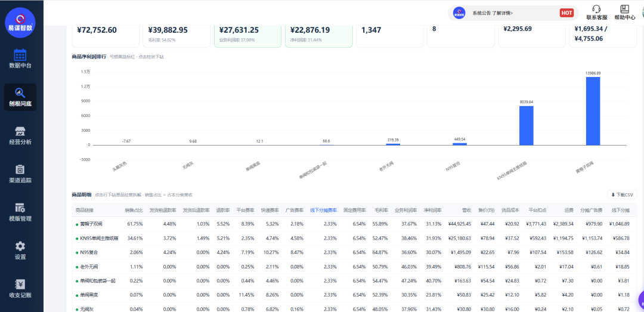
Task: Open 设置 gear in the sidebar
Action: (20, 251)
